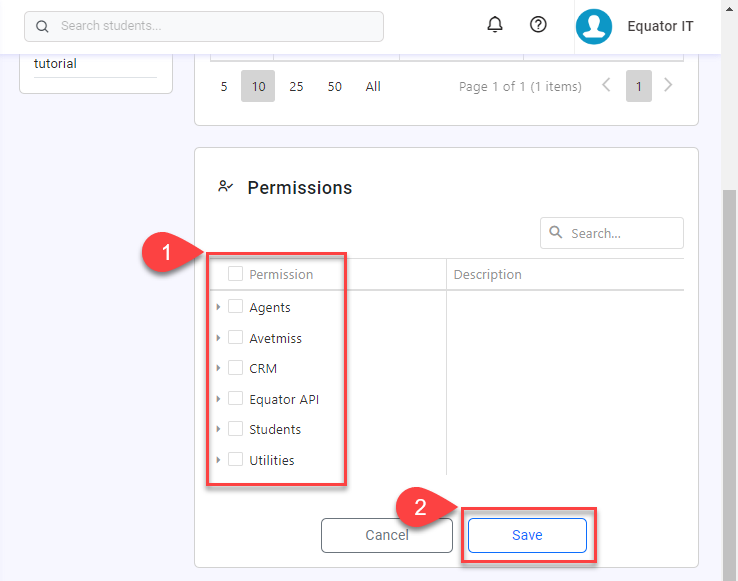Expand the Utilities permission group
This screenshot has height=581, width=738.
(218, 460)
